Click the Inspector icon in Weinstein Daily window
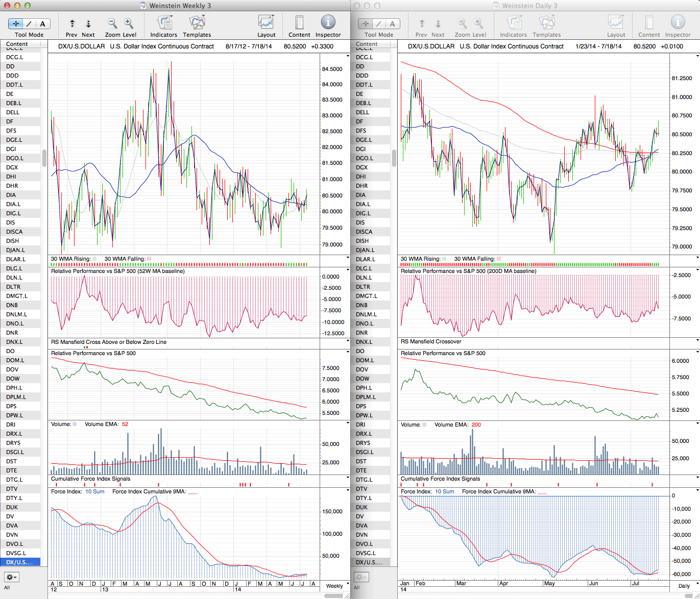The width and height of the screenshot is (700, 599). click(x=678, y=23)
